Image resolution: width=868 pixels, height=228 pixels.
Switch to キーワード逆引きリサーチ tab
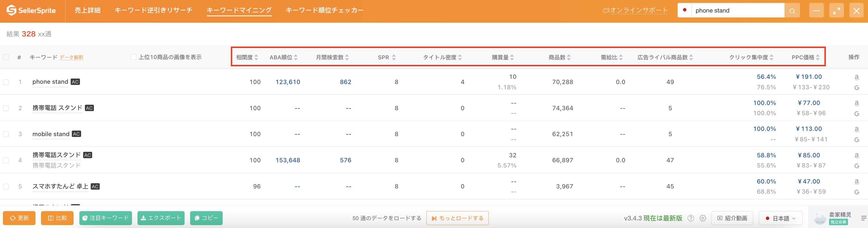point(154,10)
